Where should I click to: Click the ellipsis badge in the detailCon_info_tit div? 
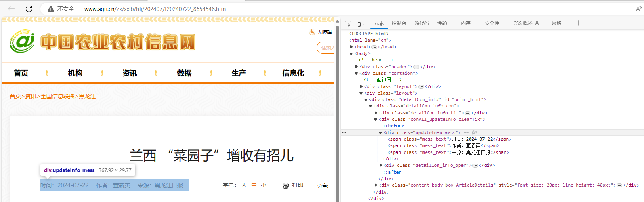pos(468,113)
